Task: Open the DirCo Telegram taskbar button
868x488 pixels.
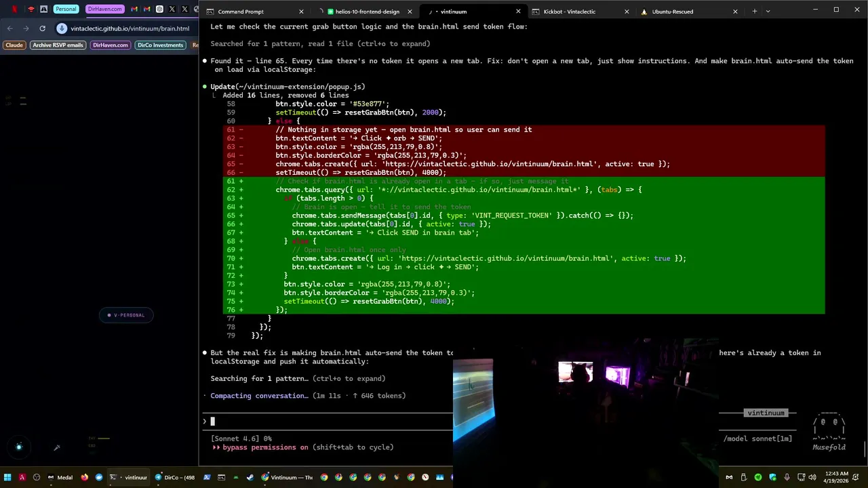Action: 174,477
